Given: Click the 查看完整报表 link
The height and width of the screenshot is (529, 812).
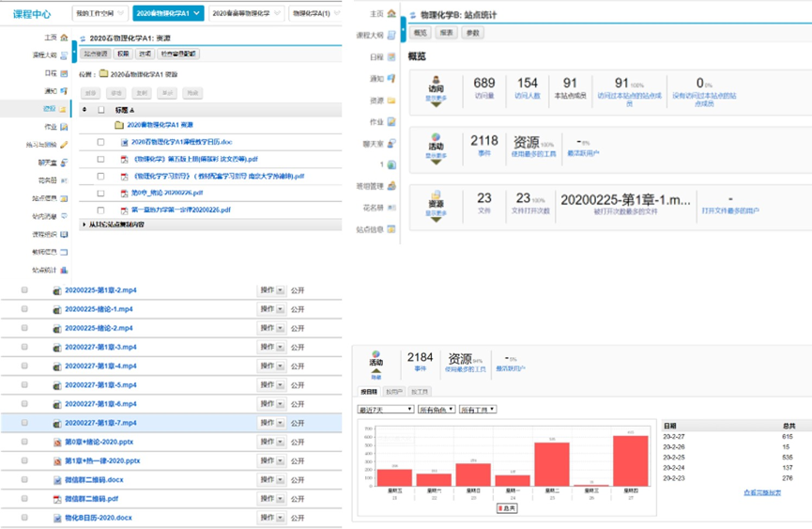Looking at the screenshot, I should [761, 491].
